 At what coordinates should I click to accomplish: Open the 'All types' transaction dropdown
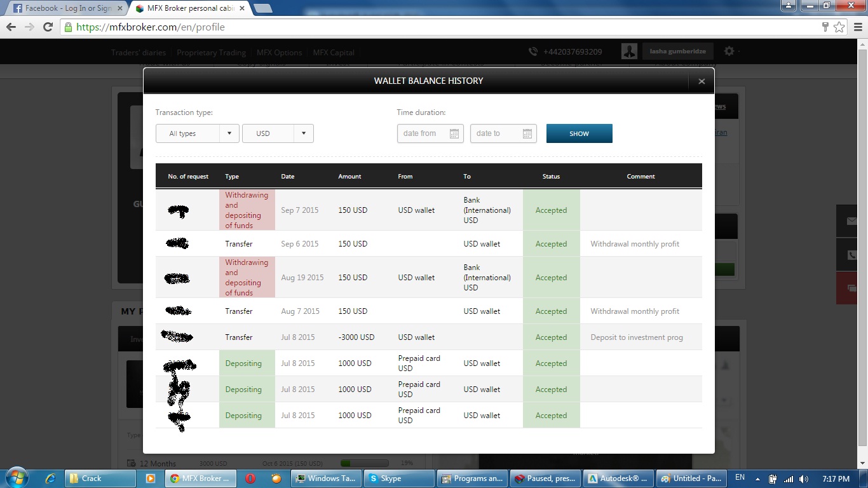[x=197, y=133]
